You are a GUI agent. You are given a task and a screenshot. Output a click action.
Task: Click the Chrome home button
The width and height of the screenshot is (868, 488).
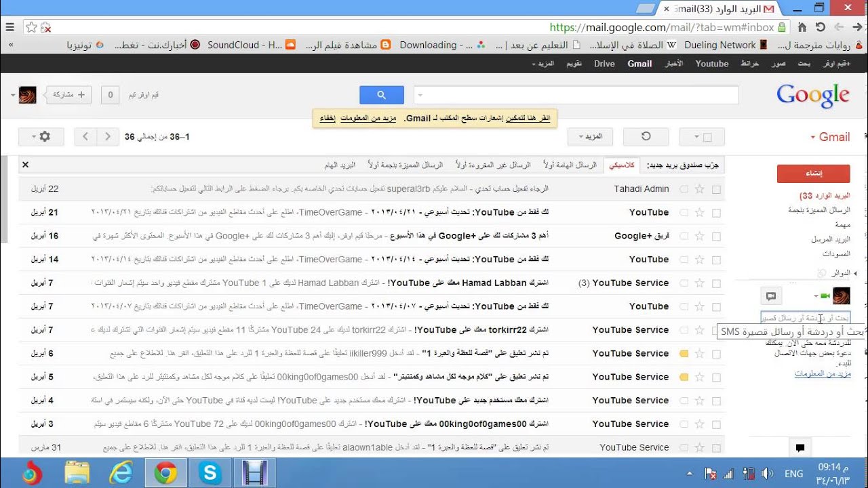[802, 27]
